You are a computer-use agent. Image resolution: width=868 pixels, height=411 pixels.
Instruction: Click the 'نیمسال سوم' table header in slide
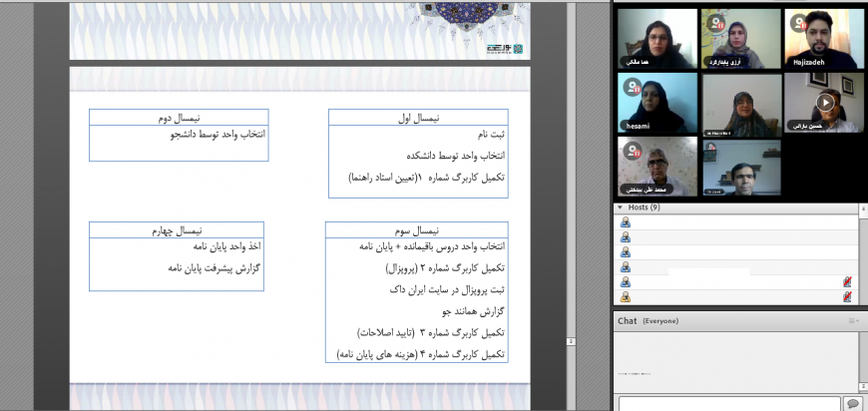[416, 229]
